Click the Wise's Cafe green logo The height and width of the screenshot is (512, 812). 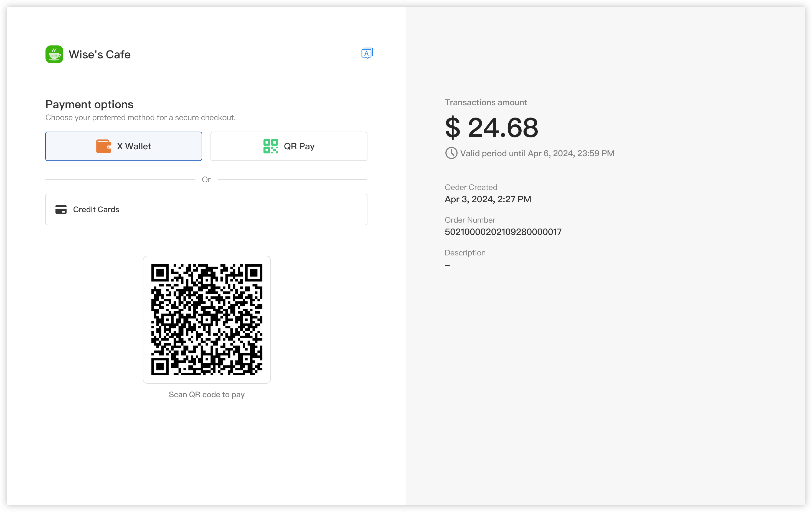(54, 54)
